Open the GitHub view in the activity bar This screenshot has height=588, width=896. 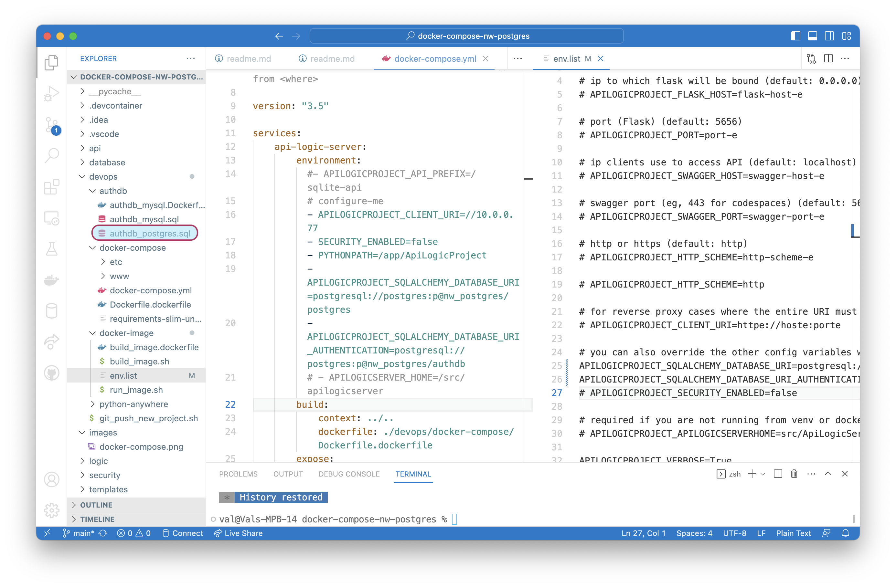(52, 373)
